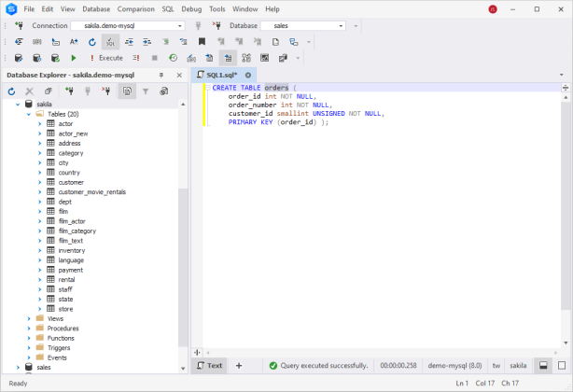This screenshot has width=573, height=392.
Task: Open the Comparison menu
Action: [x=136, y=9]
